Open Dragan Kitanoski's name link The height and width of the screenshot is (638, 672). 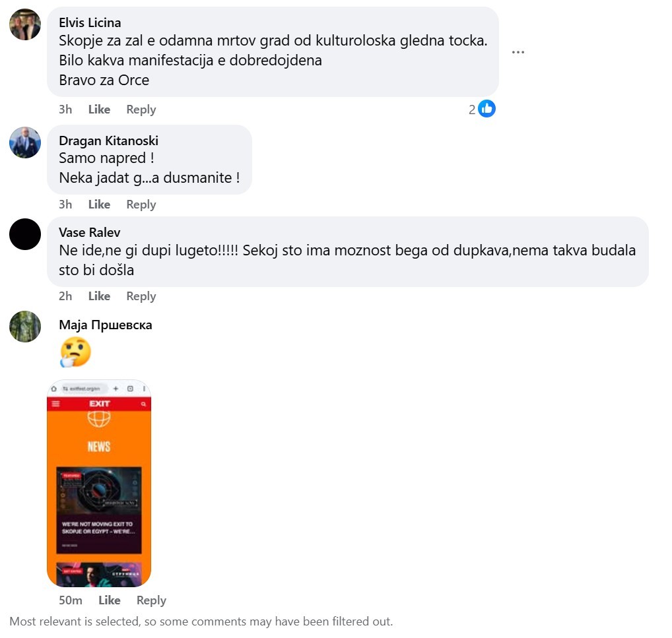coord(108,141)
